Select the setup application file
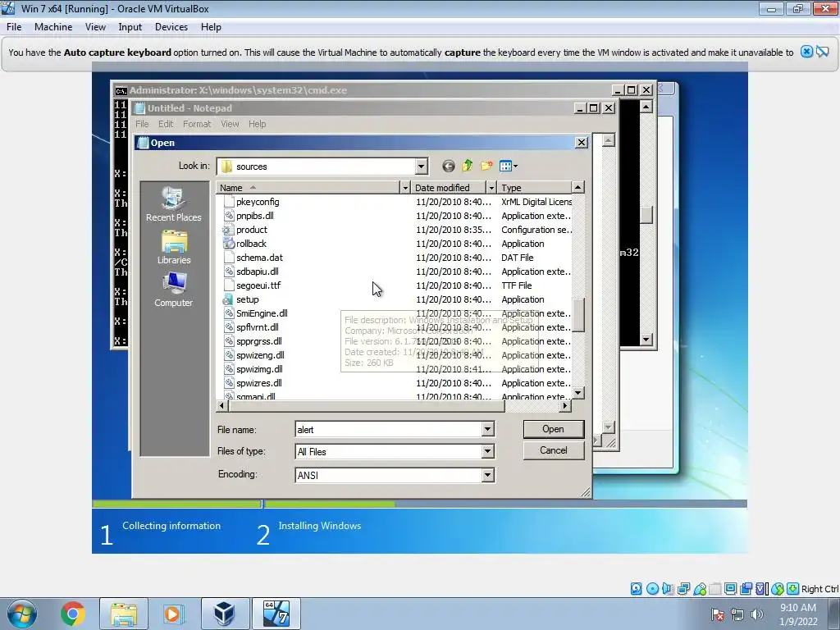840x630 pixels. [x=247, y=299]
